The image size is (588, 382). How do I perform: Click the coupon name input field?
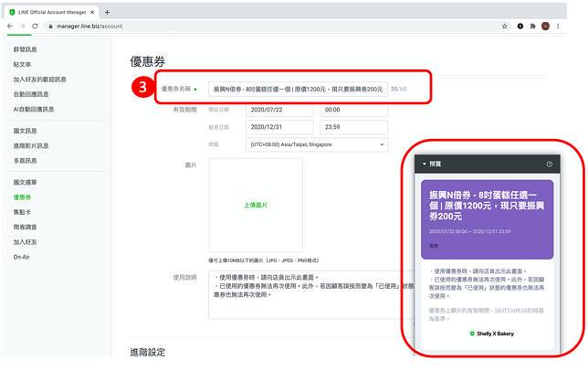pos(297,90)
